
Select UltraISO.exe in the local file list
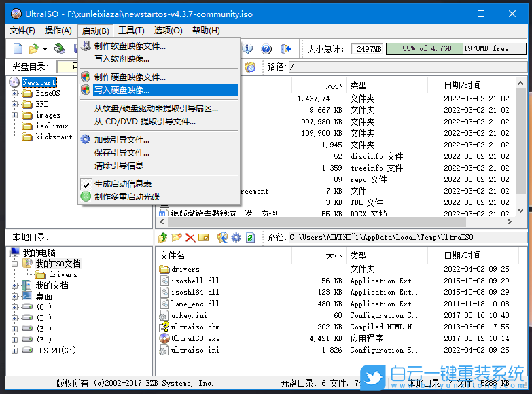[194, 338]
